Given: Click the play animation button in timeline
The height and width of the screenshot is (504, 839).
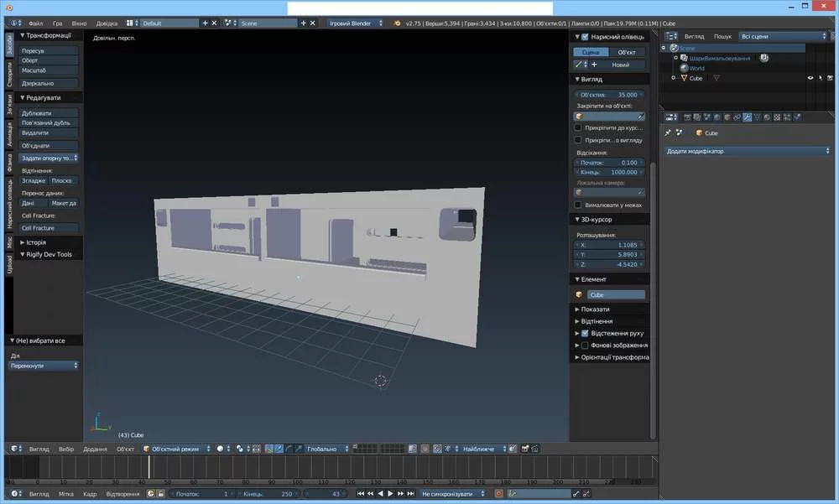Looking at the screenshot, I should tap(390, 494).
